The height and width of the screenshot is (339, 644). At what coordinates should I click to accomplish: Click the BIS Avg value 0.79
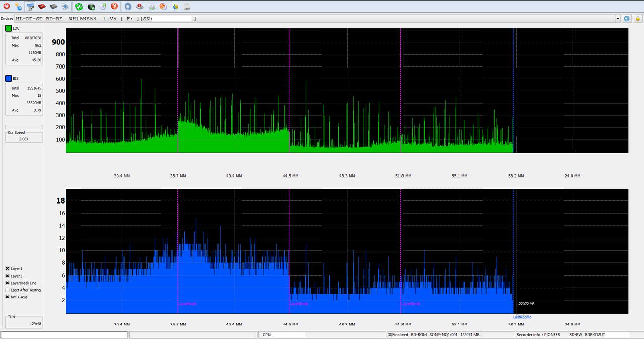(x=37, y=110)
